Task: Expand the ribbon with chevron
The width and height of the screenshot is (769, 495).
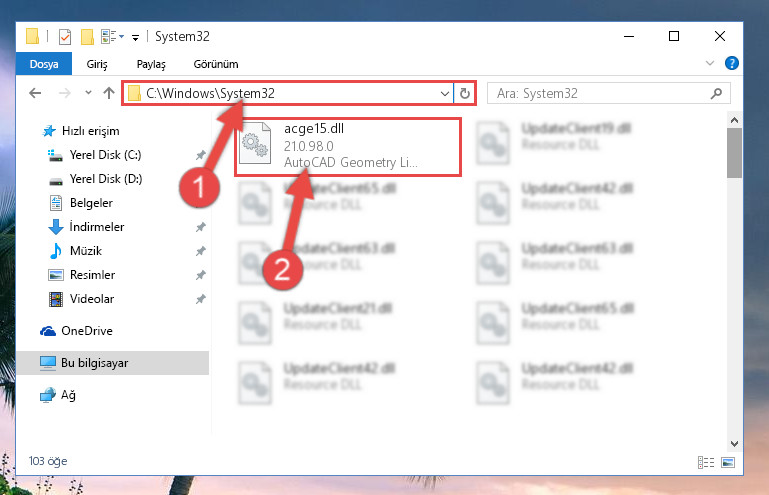Action: [709, 63]
